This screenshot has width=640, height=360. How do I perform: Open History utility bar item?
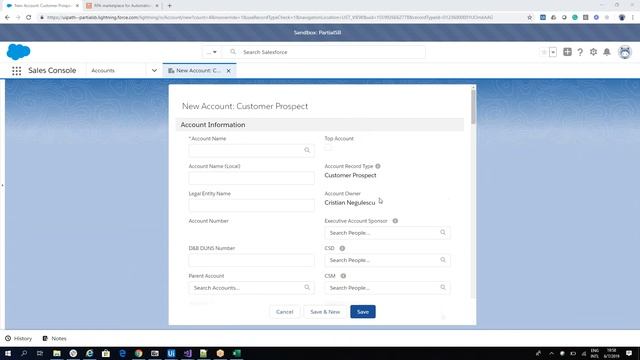point(18,338)
